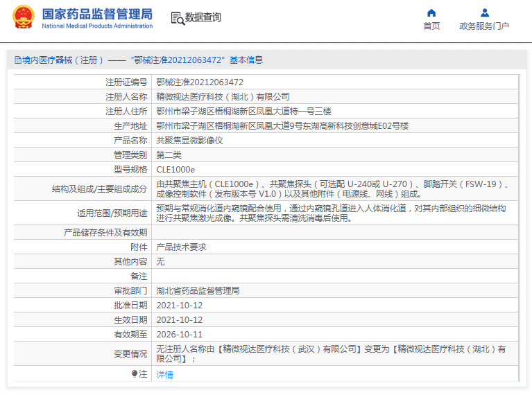Viewport: 532px width, 397px height.
Task: Click the 其他内容 value 无
Action: tap(160, 262)
